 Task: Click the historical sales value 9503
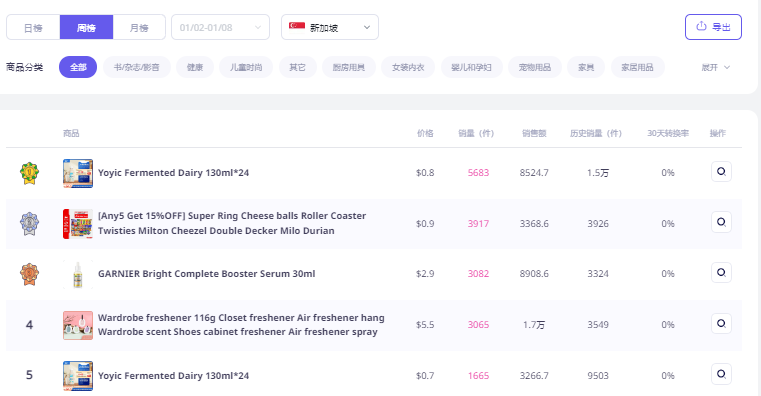[x=598, y=376]
